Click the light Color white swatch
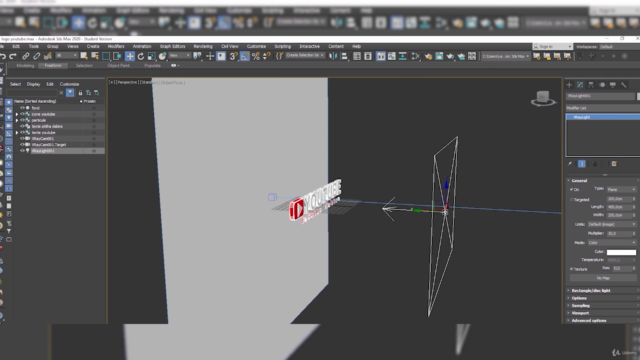The image size is (640, 360). click(621, 252)
